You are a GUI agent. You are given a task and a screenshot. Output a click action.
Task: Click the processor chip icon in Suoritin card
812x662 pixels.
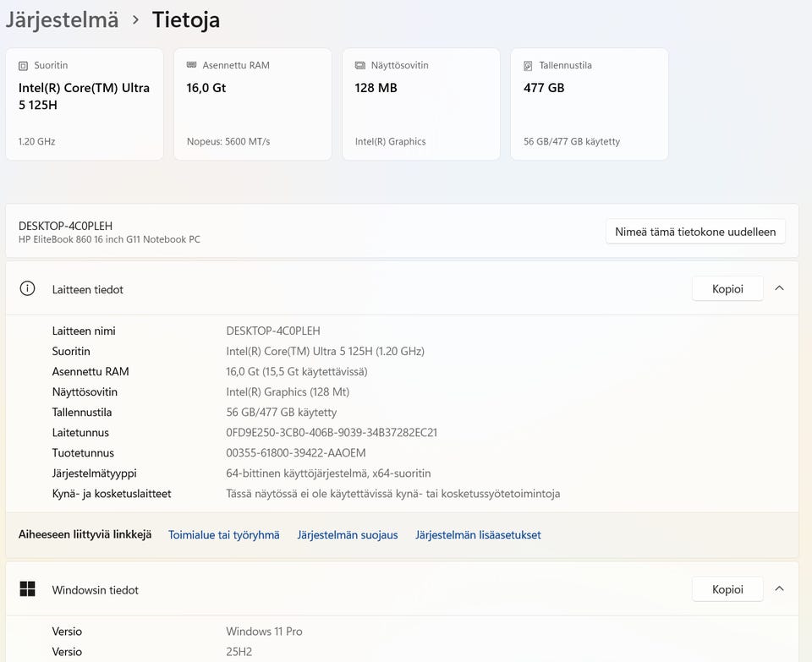click(x=23, y=66)
